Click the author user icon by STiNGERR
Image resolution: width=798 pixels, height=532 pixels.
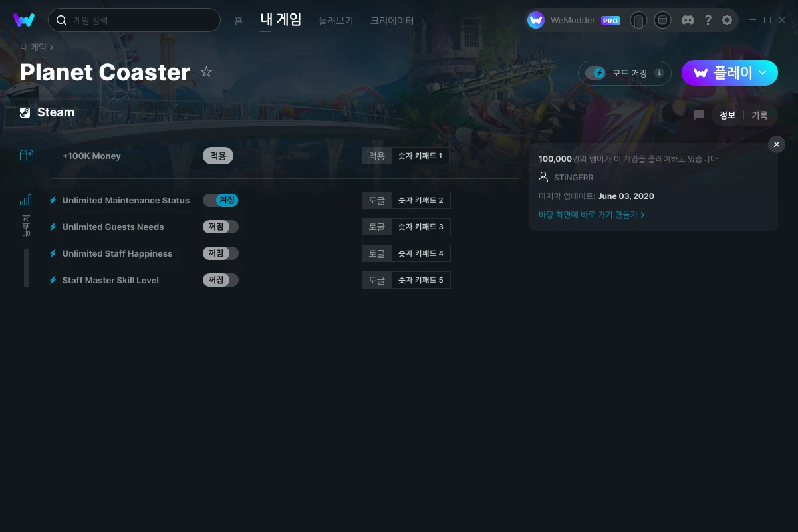(x=543, y=178)
